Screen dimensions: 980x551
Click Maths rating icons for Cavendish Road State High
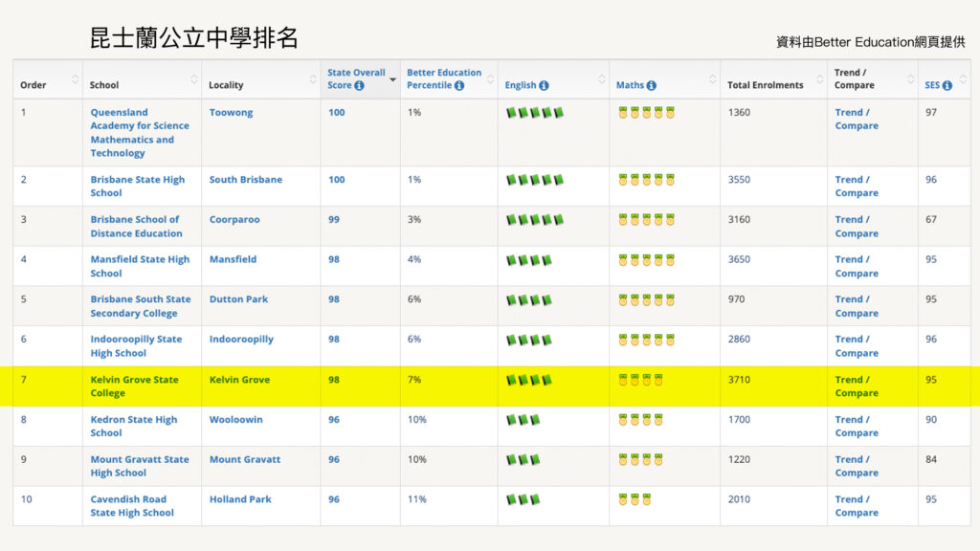(635, 499)
